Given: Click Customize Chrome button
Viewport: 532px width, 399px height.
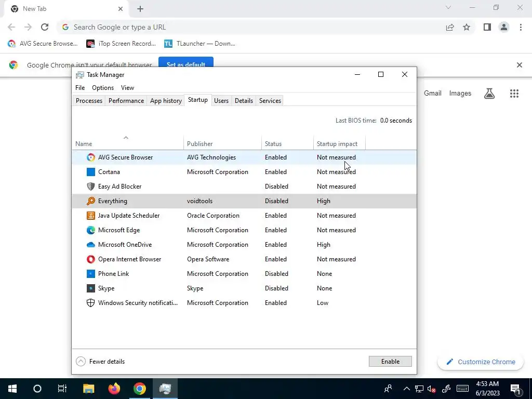Looking at the screenshot, I should click(x=481, y=362).
